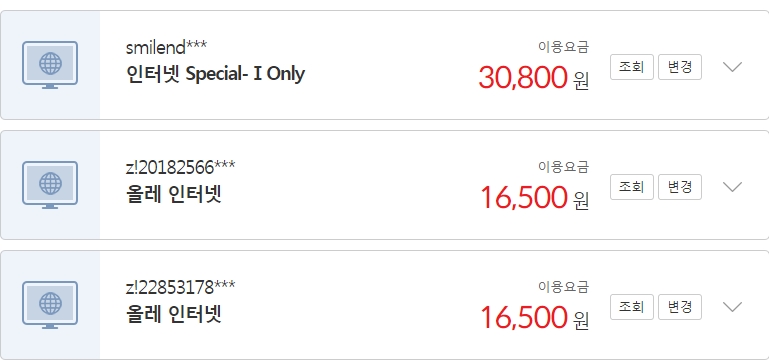Expand the z!20182566*** row chevron
The image size is (769, 362).
[732, 187]
